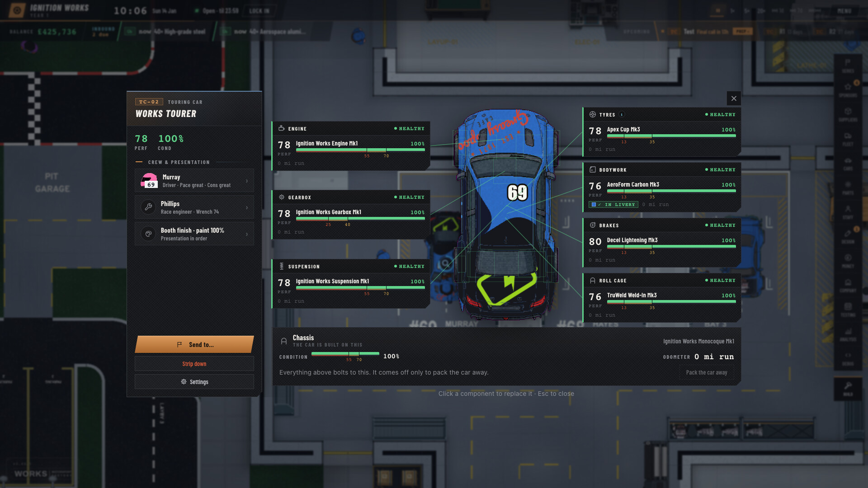Click the Suspension spring icon

pyautogui.click(x=281, y=266)
